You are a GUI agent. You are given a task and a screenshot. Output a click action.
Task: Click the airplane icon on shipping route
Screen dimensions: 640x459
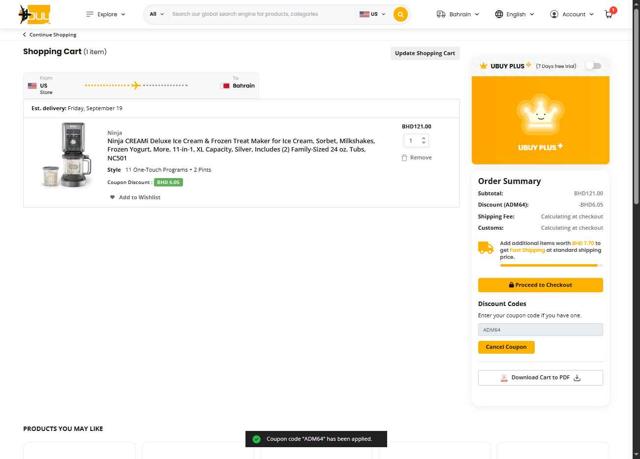[136, 85]
